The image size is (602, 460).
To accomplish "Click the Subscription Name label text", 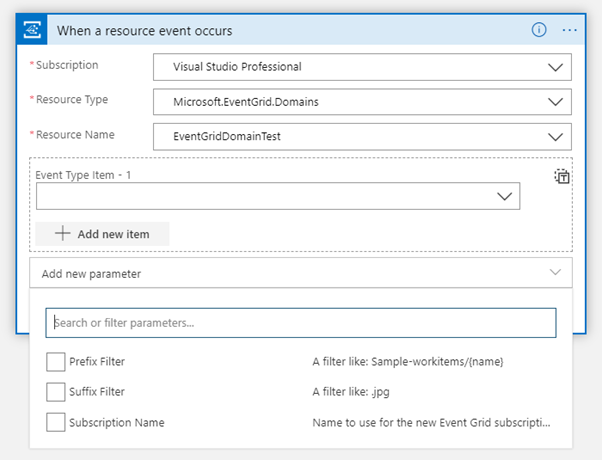I will coord(116,422).
